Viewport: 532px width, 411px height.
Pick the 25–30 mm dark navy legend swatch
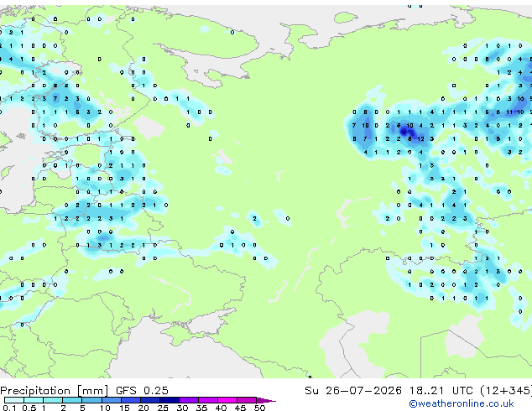tap(170, 400)
